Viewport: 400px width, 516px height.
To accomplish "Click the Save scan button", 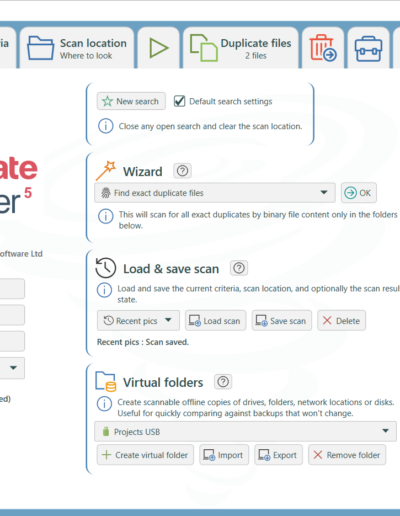I will pyautogui.click(x=282, y=321).
